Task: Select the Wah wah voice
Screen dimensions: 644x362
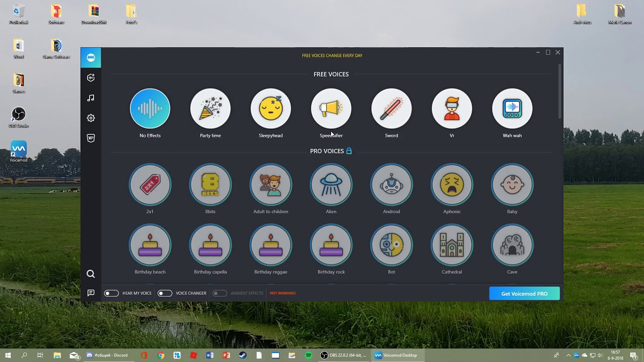Action: 512,109
